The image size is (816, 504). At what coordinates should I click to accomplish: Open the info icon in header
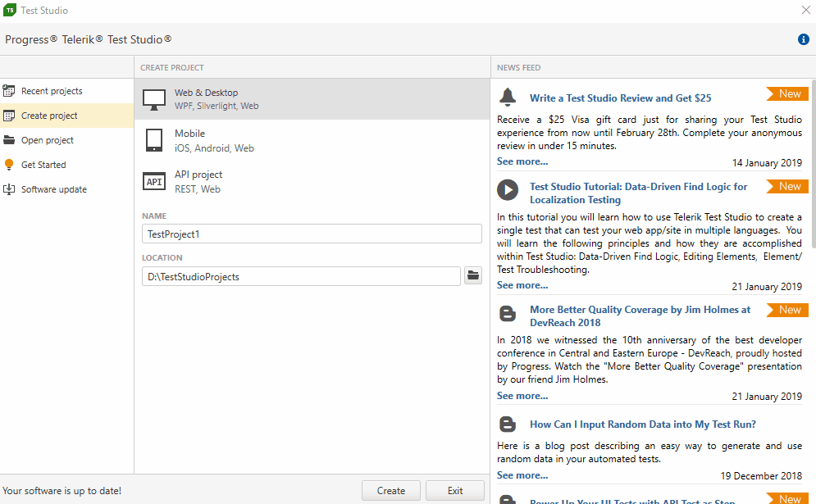804,39
